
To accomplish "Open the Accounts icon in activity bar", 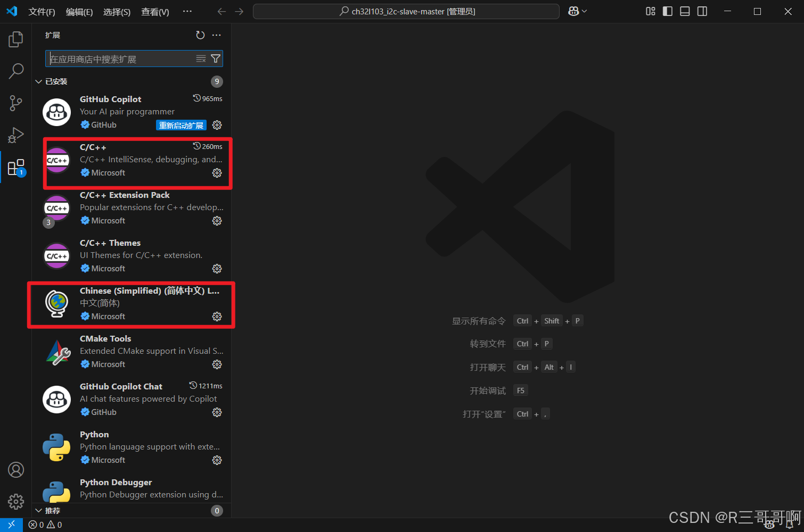I will 16,470.
